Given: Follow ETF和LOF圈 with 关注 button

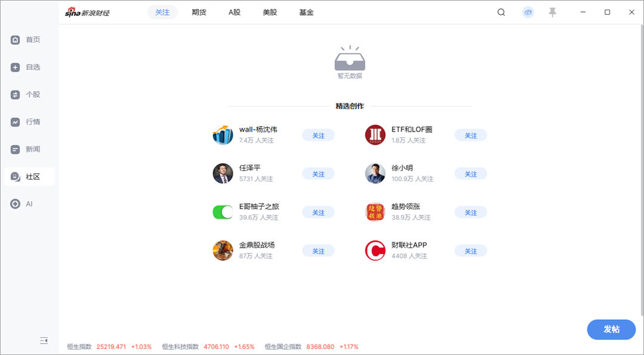Looking at the screenshot, I should click(470, 135).
